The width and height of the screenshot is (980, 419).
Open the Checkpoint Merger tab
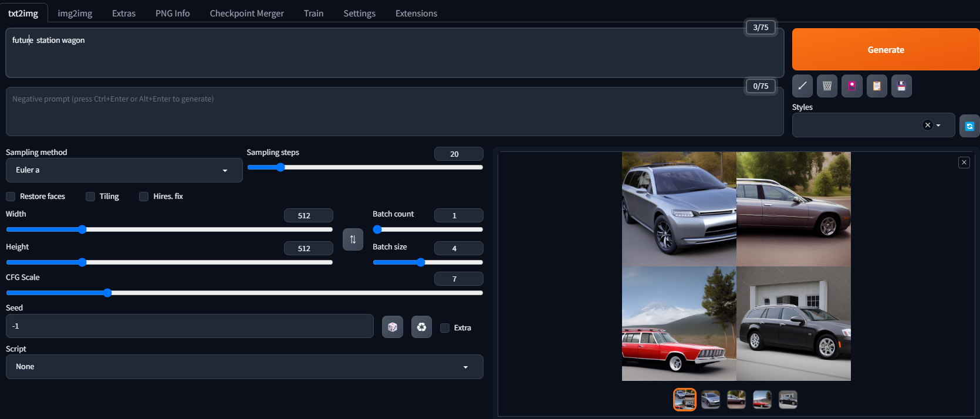[x=247, y=13]
